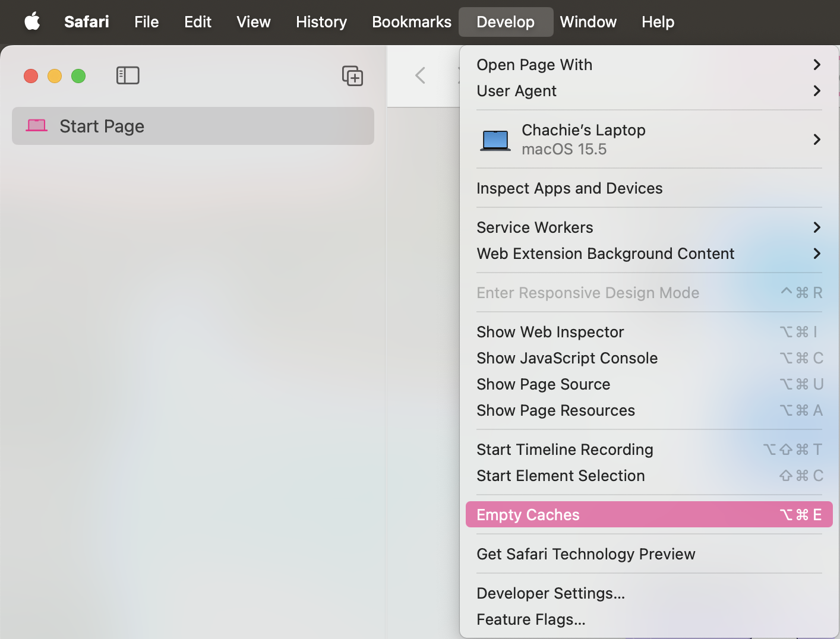Go back with the back arrow

[421, 75]
